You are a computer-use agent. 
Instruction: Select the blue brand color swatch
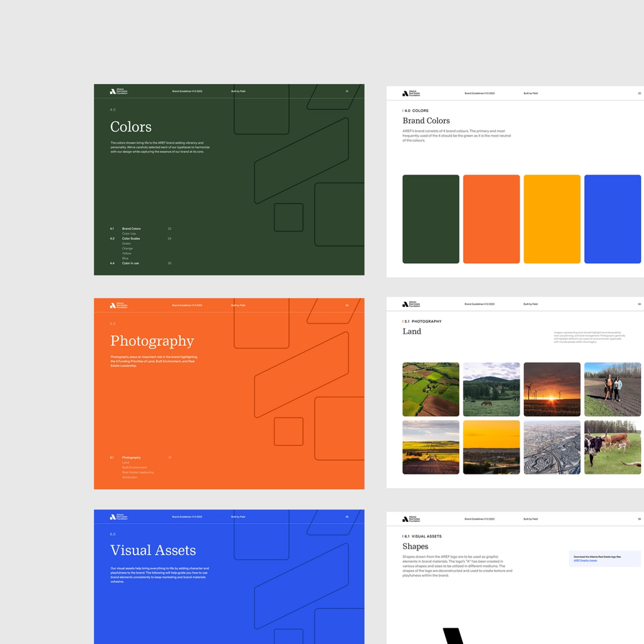[612, 219]
